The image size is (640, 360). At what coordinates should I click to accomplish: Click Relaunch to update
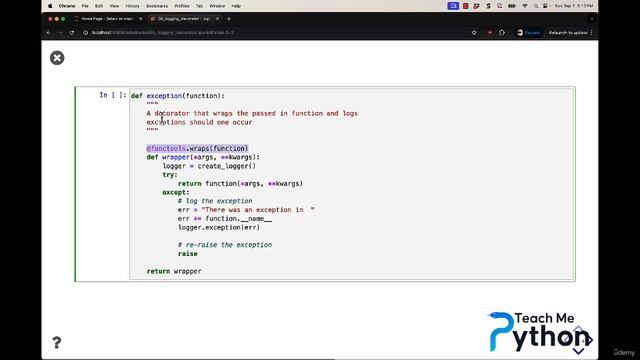click(x=568, y=33)
